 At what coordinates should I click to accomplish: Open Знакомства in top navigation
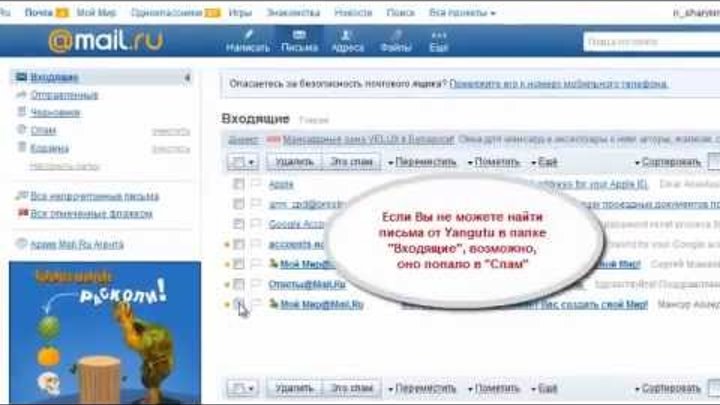(293, 13)
